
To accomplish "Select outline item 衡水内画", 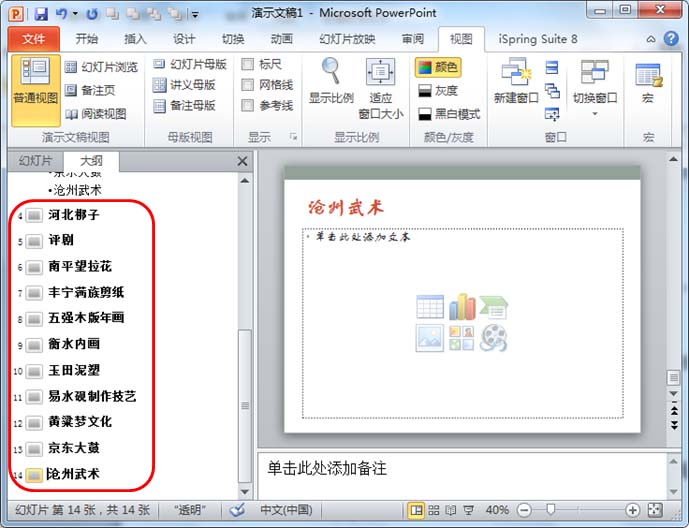I will pyautogui.click(x=74, y=344).
